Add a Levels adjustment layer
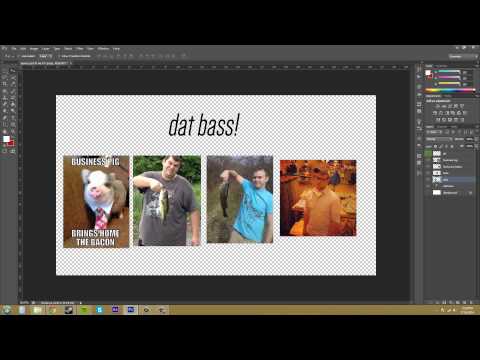This screenshot has height=360, width=480. pyautogui.click(x=444, y=105)
